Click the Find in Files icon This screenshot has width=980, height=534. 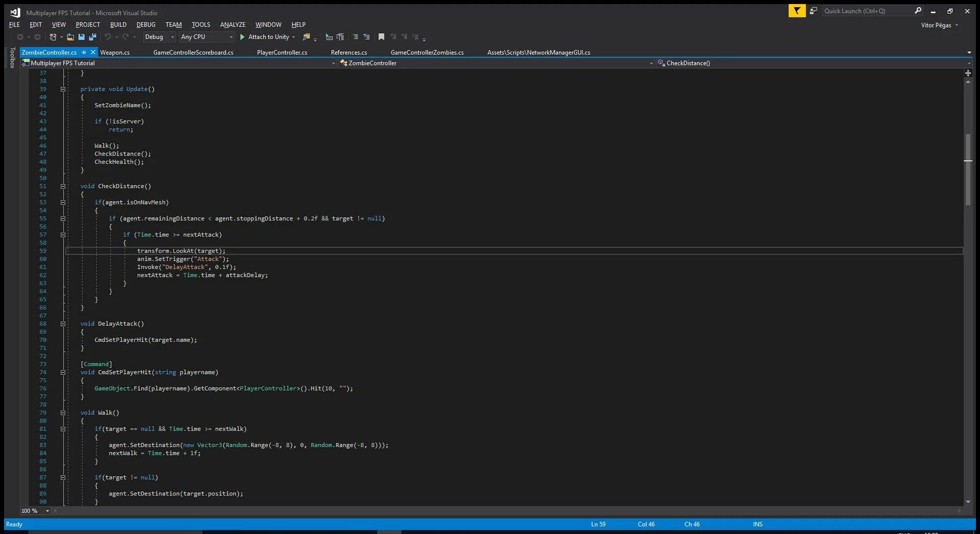pos(306,37)
